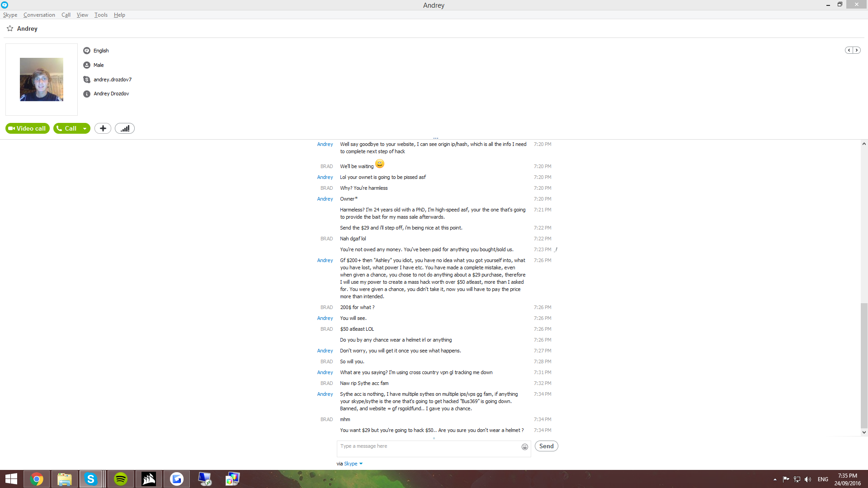Image resolution: width=868 pixels, height=488 pixels.
Task: Open Google Chrome from the taskbar
Action: click(37, 479)
